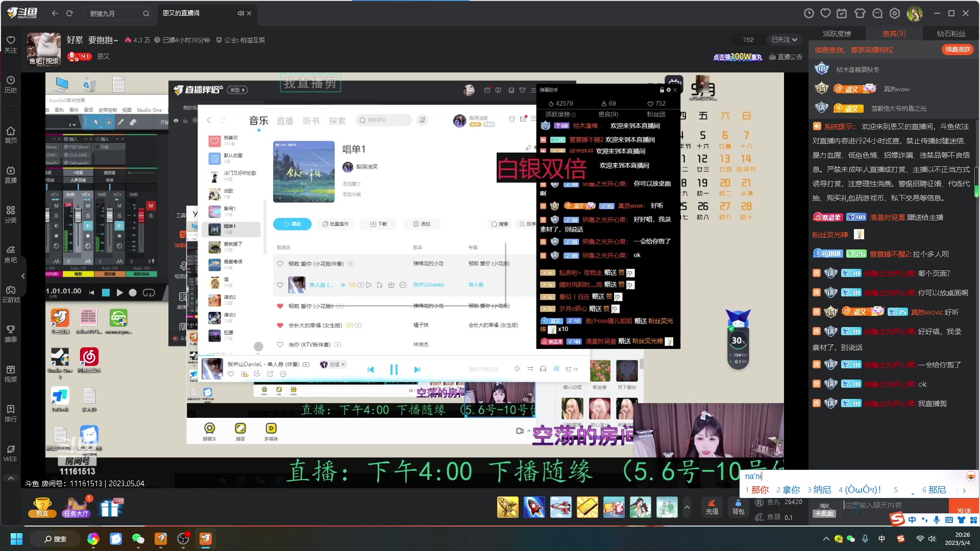The width and height of the screenshot is (980, 551).
Task: Show next IME candidate page arrow
Action: click(964, 490)
